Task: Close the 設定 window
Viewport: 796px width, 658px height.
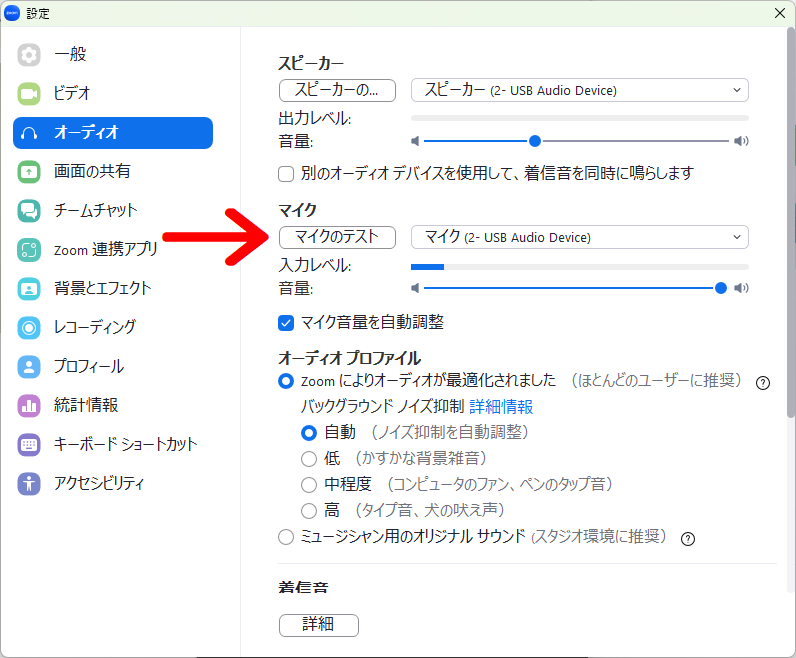Action: 780,13
